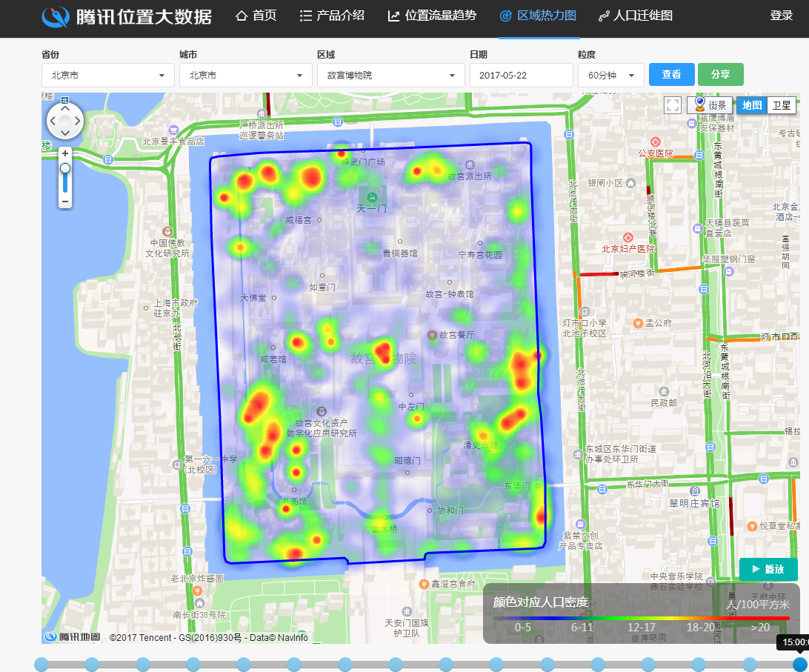Click the green 分享 button
Image resolution: width=809 pixels, height=672 pixels.
point(720,74)
